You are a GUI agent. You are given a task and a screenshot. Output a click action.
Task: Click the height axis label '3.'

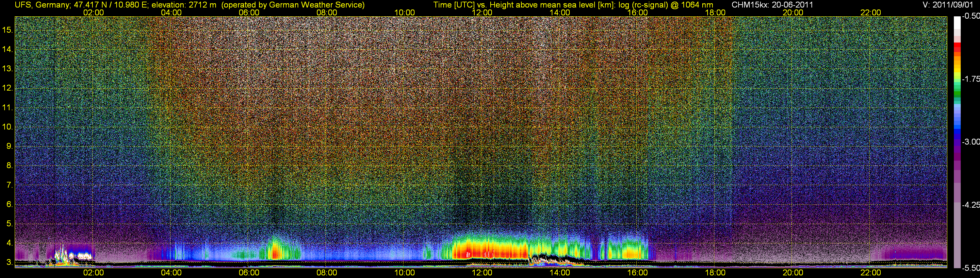[x=10, y=262]
